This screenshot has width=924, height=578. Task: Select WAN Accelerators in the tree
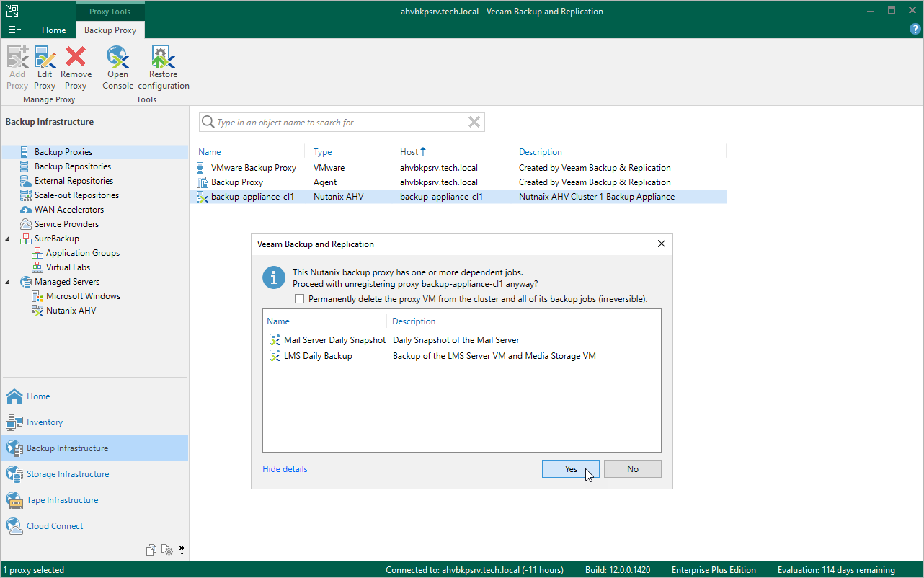point(69,210)
